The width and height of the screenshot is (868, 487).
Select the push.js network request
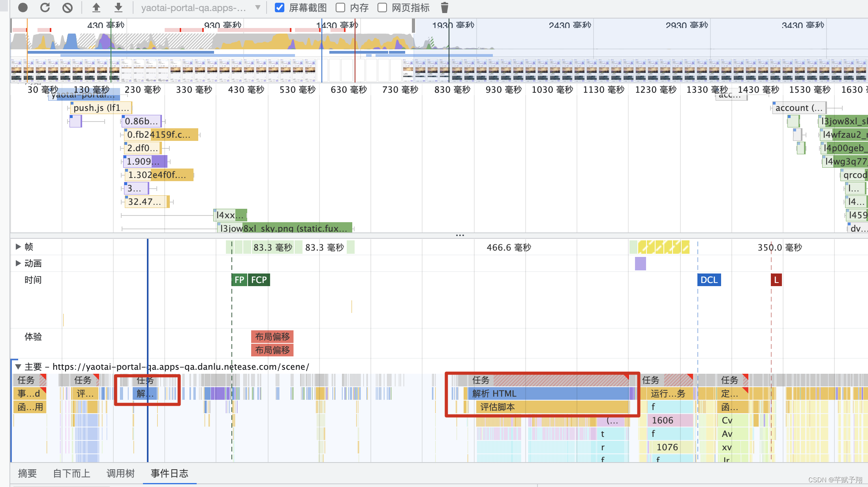pos(101,108)
